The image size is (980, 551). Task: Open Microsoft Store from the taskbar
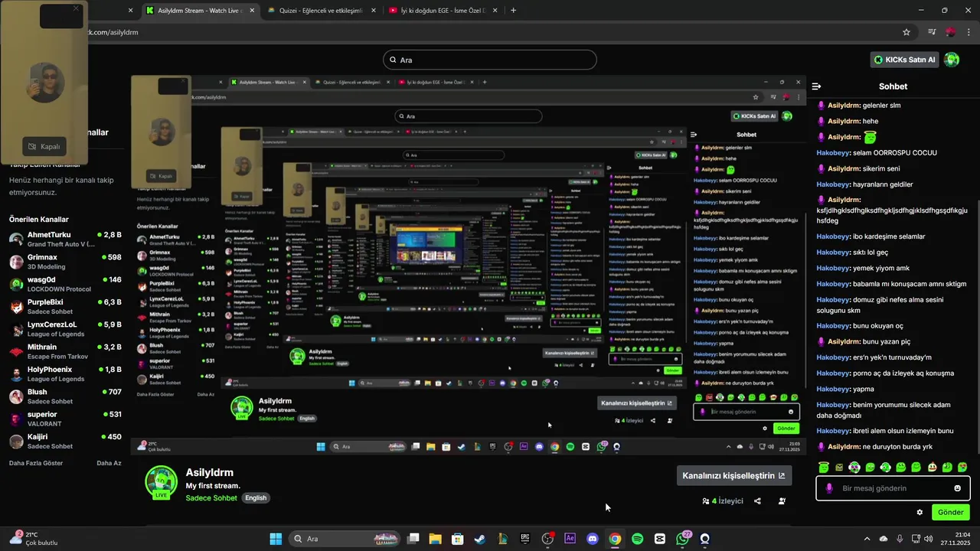pyautogui.click(x=457, y=539)
